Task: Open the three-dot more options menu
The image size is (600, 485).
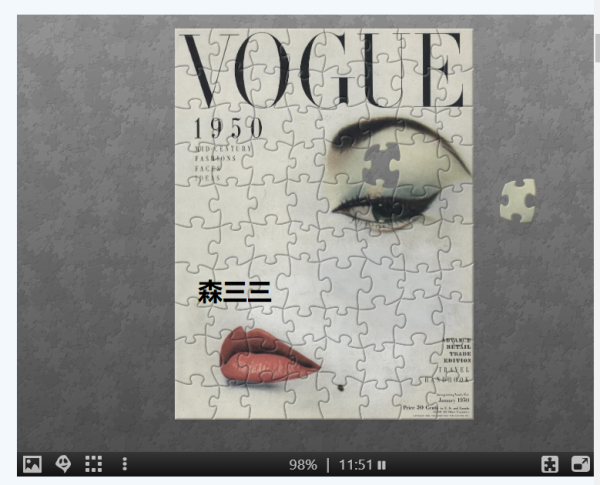Action: tap(124, 464)
